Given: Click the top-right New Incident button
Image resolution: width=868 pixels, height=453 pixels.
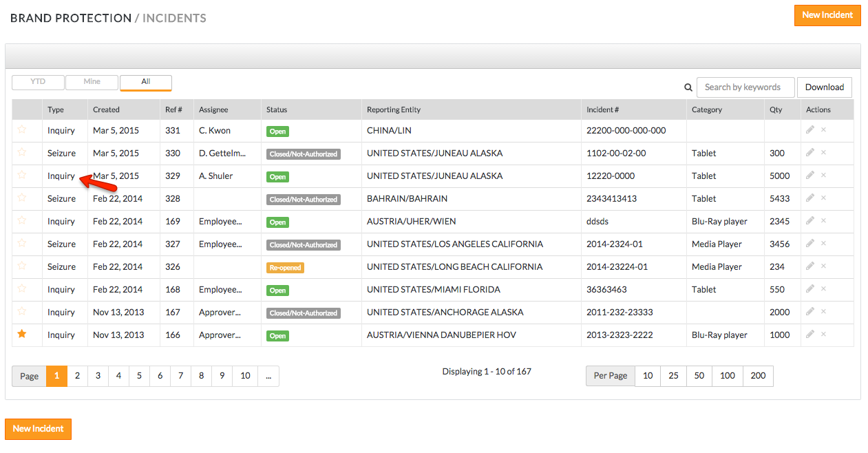Looking at the screenshot, I should (827, 15).
